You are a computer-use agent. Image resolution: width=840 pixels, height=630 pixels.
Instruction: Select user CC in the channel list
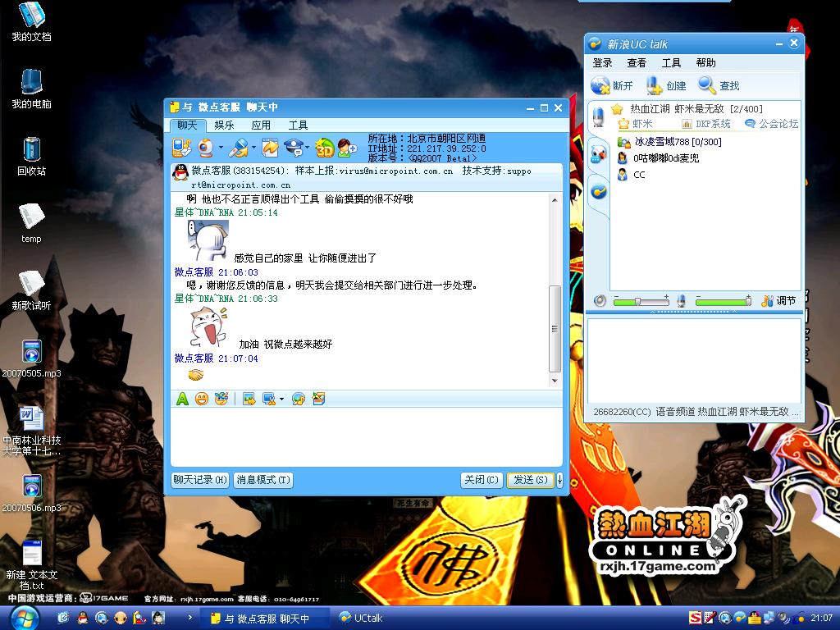pos(631,175)
